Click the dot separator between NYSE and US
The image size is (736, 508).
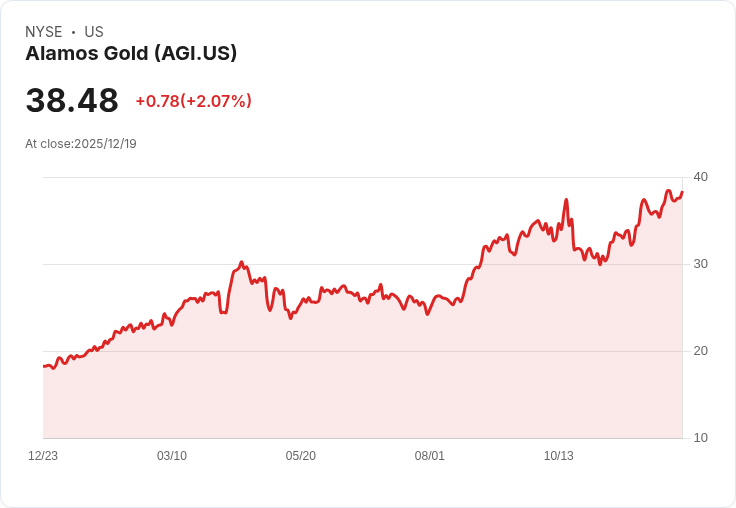pos(73,32)
